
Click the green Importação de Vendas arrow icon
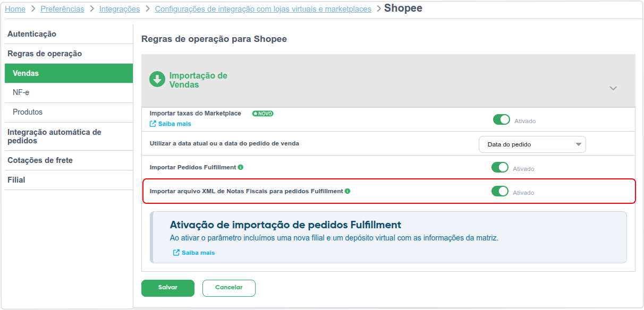pyautogui.click(x=157, y=80)
